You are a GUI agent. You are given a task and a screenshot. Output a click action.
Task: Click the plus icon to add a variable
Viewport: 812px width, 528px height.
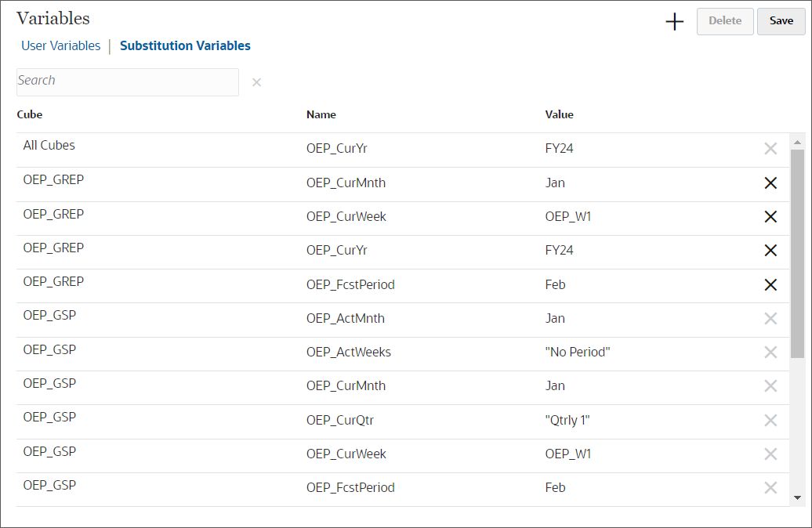pyautogui.click(x=674, y=21)
